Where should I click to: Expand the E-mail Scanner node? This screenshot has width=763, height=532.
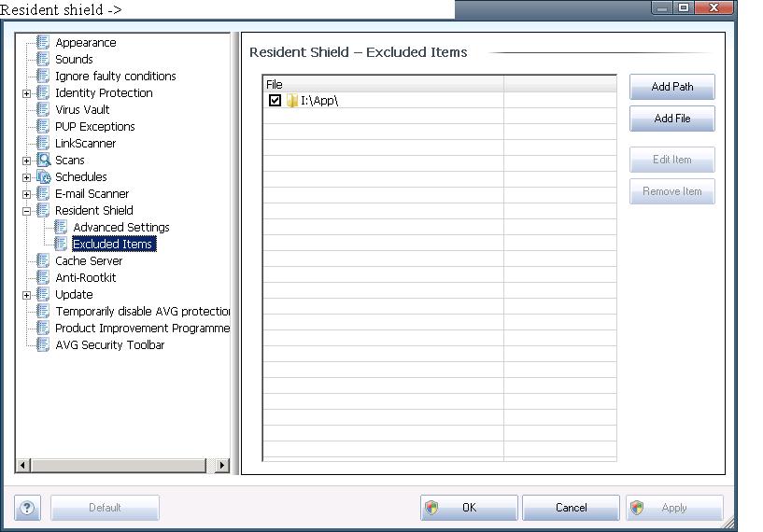click(x=27, y=194)
